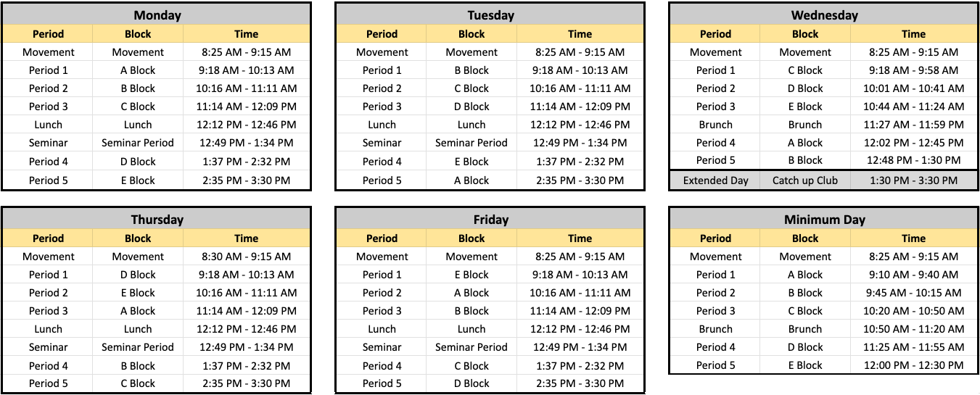Click the Period column header under Minimum Day
This screenshot has height=395, width=980.
(x=715, y=238)
